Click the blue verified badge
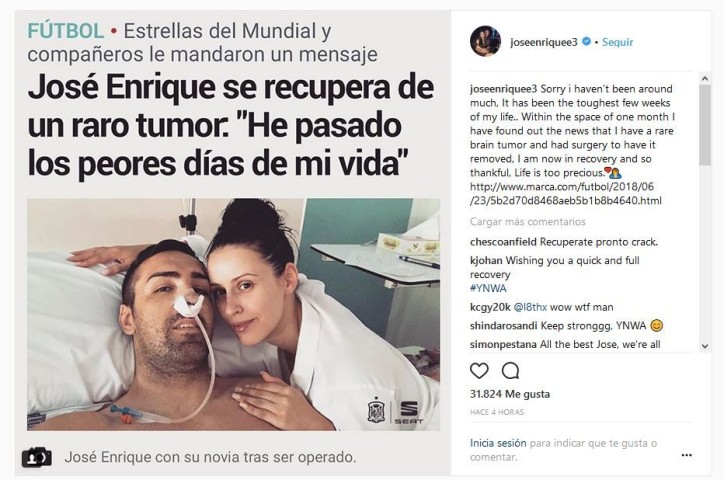724x480 pixels. coord(586,42)
